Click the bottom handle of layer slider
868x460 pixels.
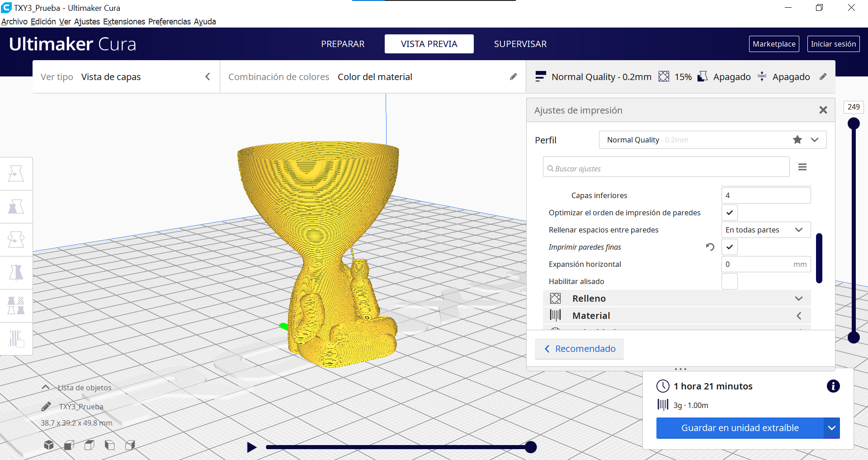coord(854,337)
